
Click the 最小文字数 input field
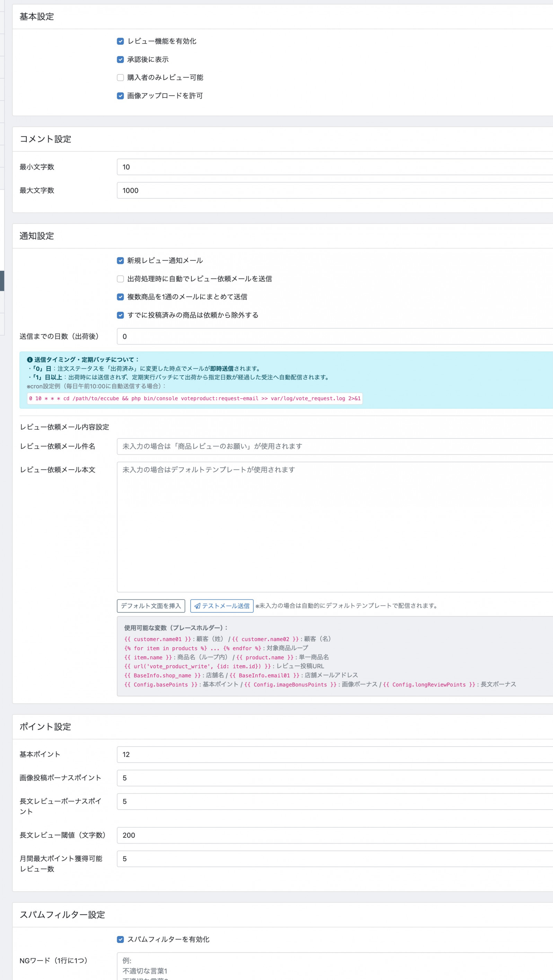[335, 167]
